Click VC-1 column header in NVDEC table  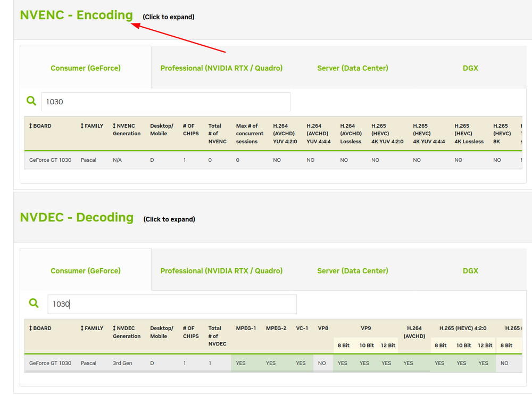coord(302,328)
